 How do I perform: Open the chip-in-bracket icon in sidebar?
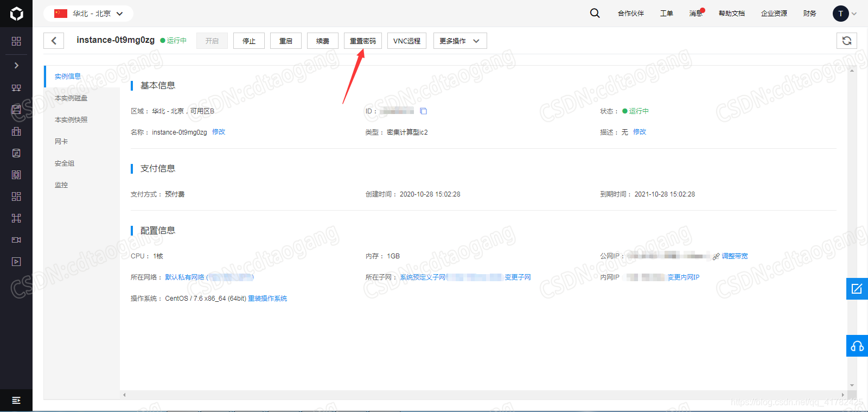tap(16, 175)
